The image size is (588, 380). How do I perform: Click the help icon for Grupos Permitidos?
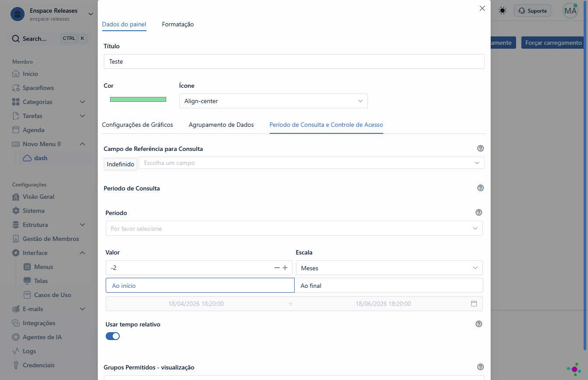click(x=481, y=367)
